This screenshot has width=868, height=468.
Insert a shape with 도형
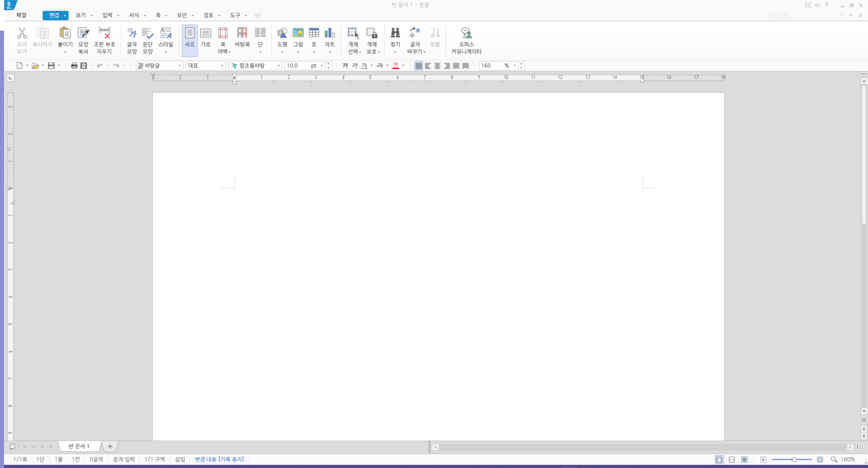click(x=282, y=33)
